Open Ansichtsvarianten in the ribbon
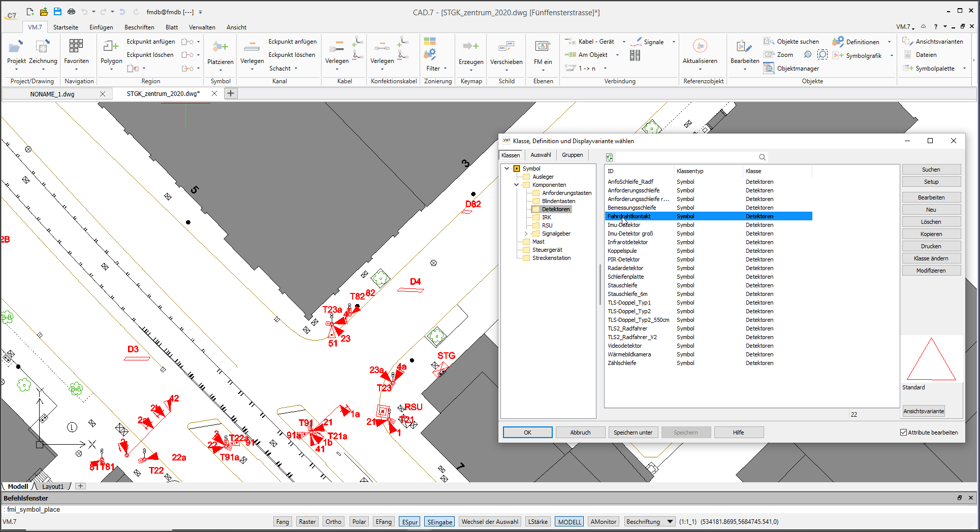This screenshot has height=532, width=980. (x=933, y=42)
